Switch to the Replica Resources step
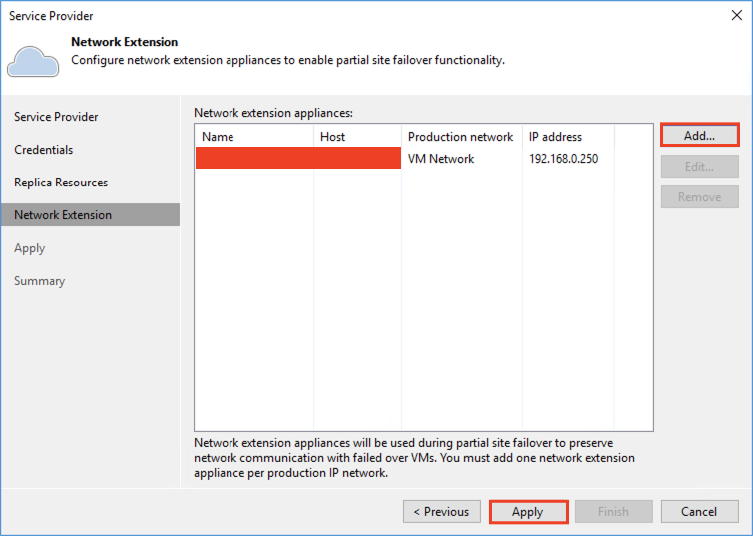This screenshot has width=753, height=536. pos(61,183)
